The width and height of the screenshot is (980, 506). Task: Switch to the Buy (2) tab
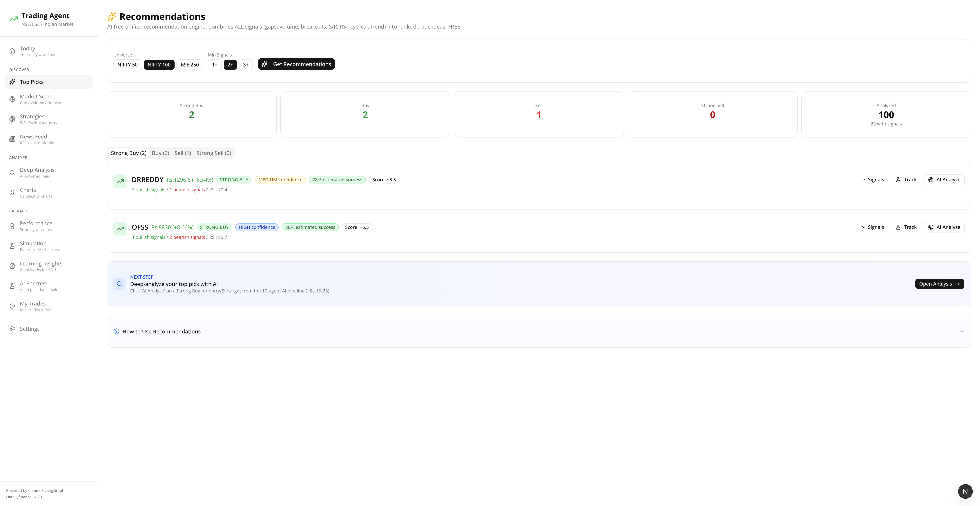160,153
